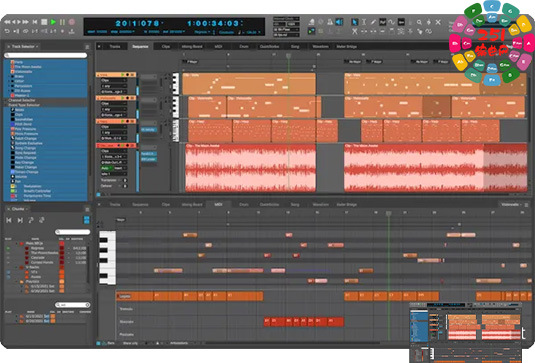Open the Waveform tab in upper editor
This screenshot has height=363, width=535.
tap(320, 46)
